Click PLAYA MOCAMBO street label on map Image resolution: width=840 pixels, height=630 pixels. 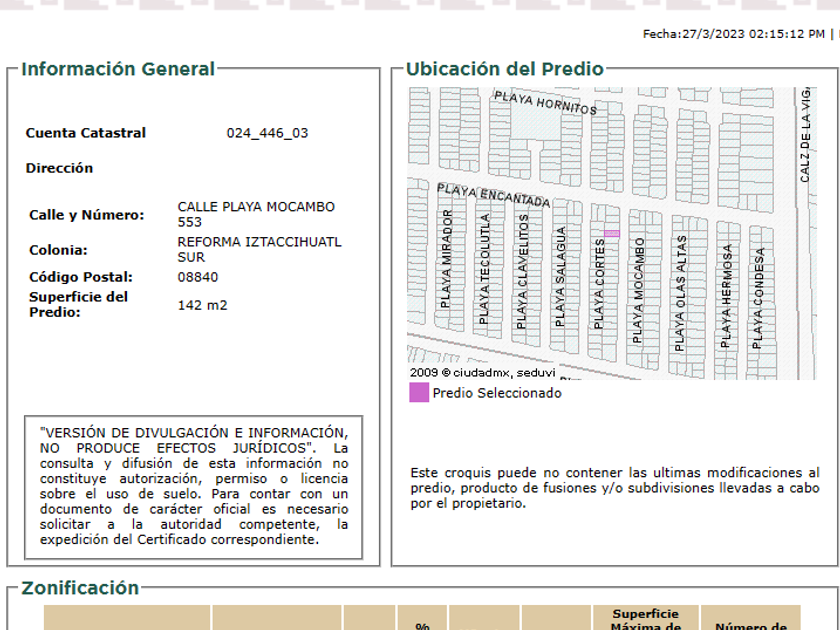coord(638,291)
